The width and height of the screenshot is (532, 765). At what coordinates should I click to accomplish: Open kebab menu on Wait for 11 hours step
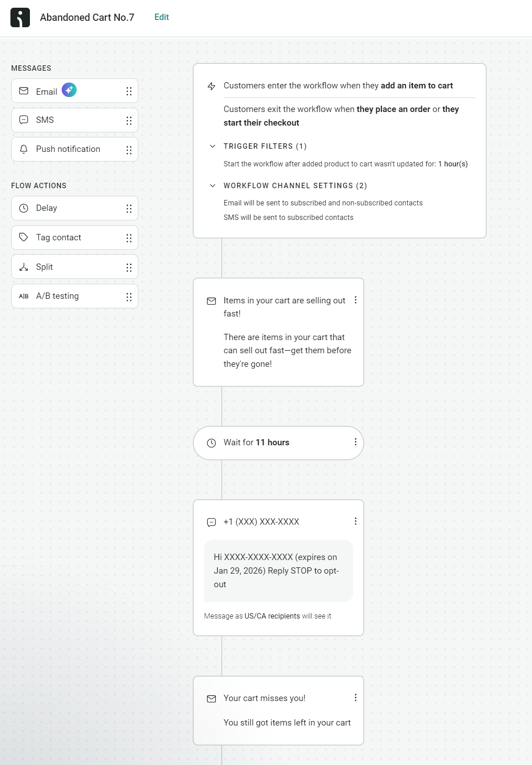pyautogui.click(x=356, y=442)
